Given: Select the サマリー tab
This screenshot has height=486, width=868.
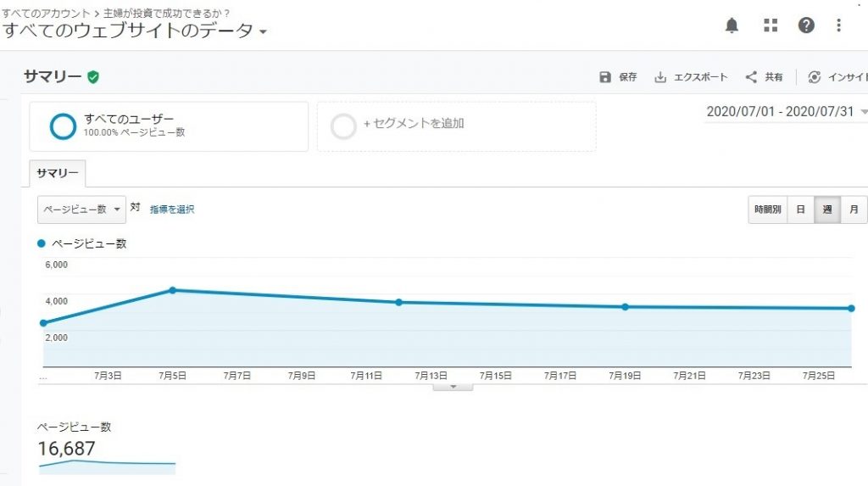Looking at the screenshot, I should [x=58, y=174].
